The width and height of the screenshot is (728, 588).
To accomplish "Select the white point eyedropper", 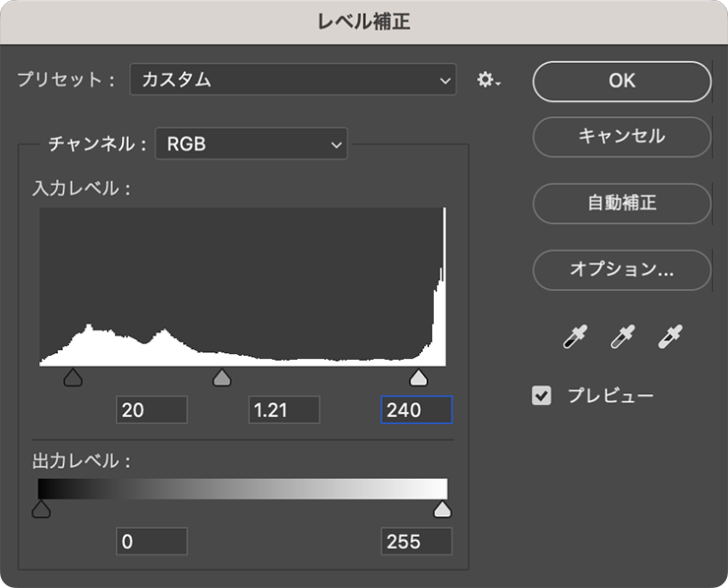I will 671,337.
